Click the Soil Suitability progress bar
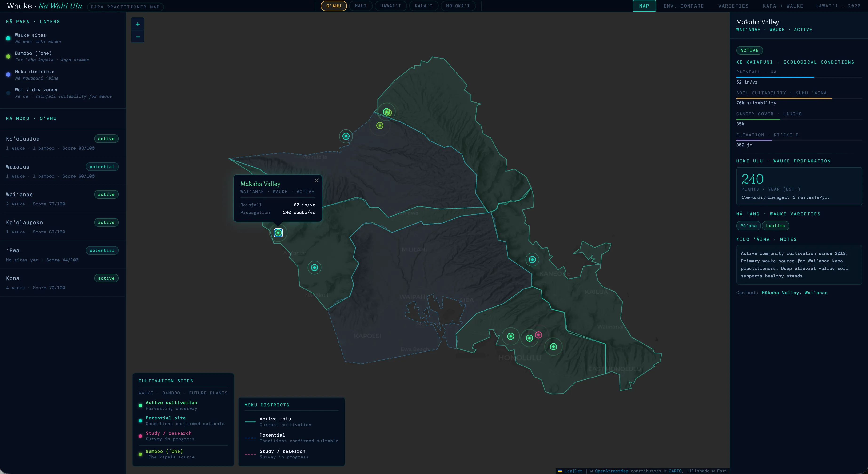Screen dimensions: 868x474 [799, 98]
